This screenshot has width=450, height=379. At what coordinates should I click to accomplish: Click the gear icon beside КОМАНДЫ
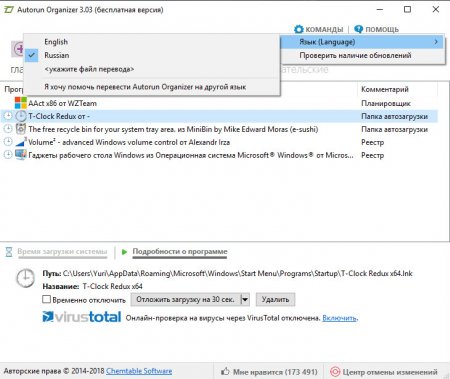pos(299,29)
